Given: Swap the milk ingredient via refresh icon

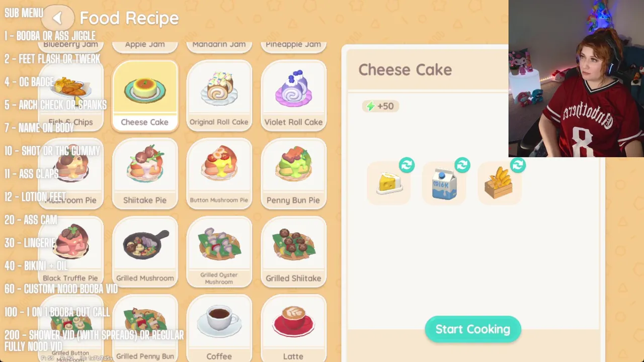Looking at the screenshot, I should (462, 165).
